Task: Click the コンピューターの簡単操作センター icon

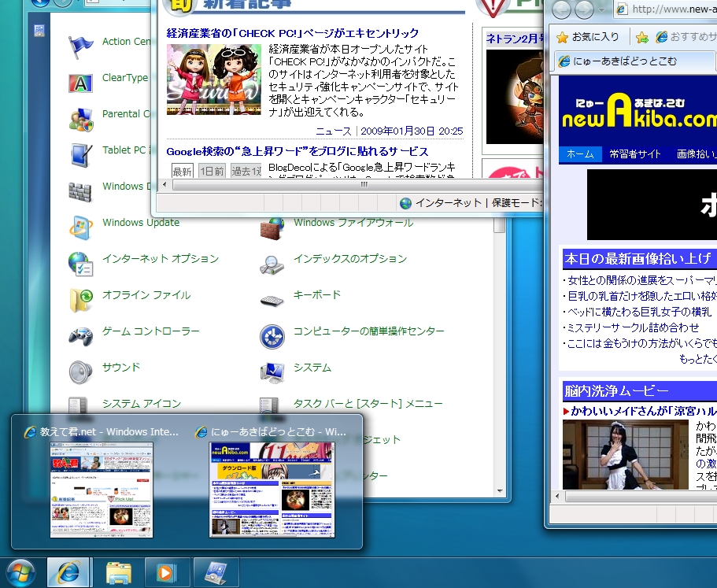Action: coord(272,337)
